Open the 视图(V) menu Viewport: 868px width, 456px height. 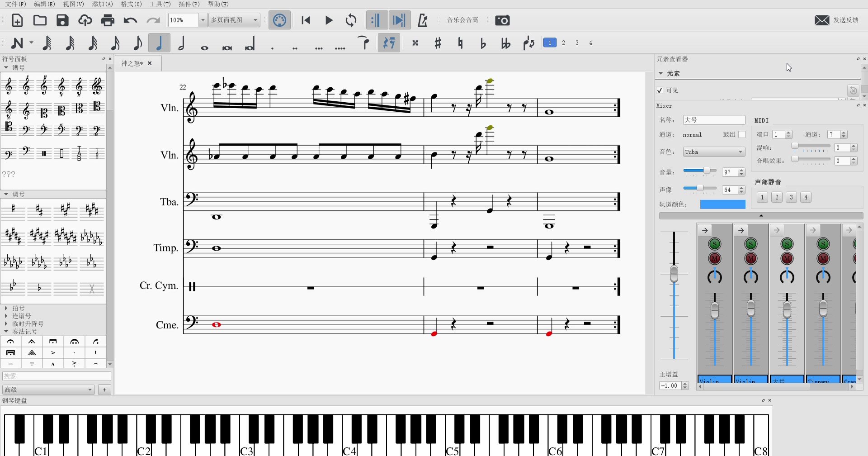pyautogui.click(x=73, y=4)
